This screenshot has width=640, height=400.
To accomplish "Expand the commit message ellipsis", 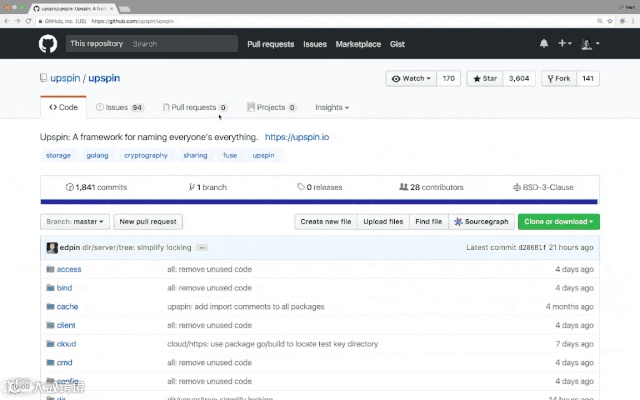I will [x=202, y=248].
